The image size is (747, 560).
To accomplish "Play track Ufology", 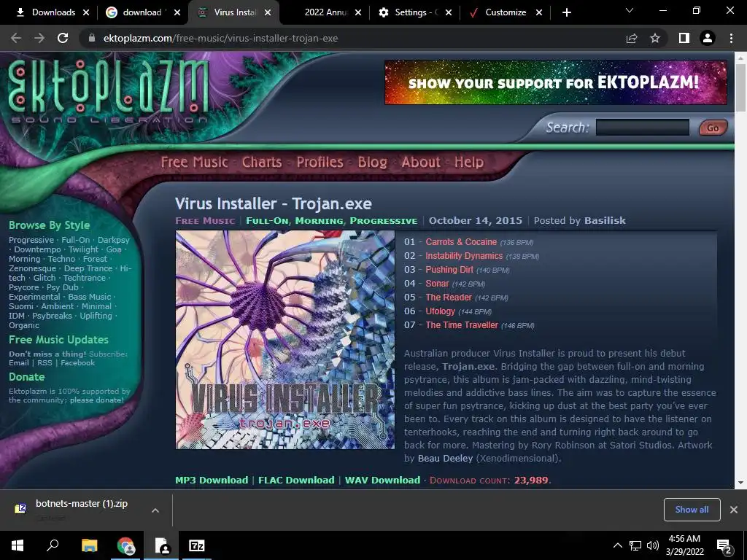I will point(440,311).
